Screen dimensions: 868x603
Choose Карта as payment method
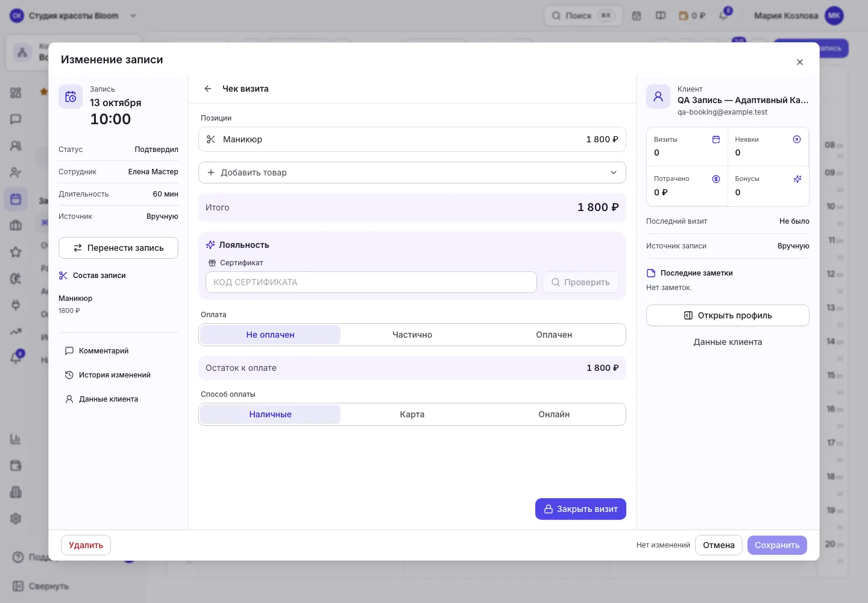412,414
